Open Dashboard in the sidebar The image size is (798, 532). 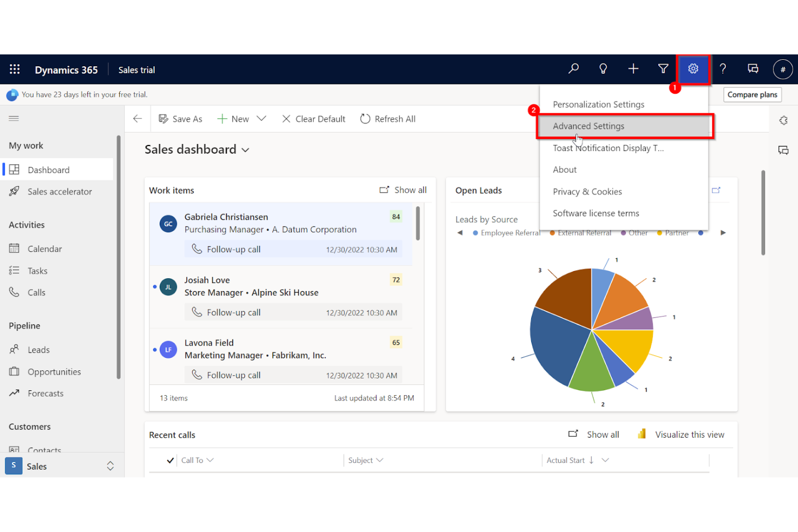tap(58, 170)
